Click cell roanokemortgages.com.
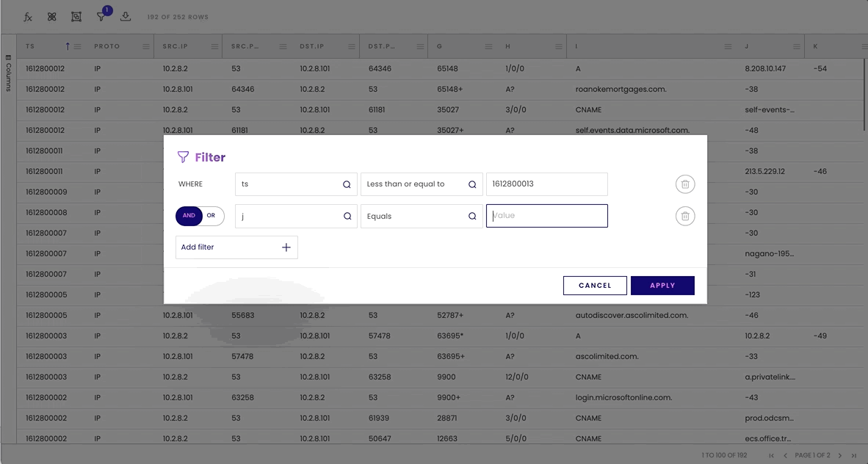868x464 pixels. (x=621, y=89)
